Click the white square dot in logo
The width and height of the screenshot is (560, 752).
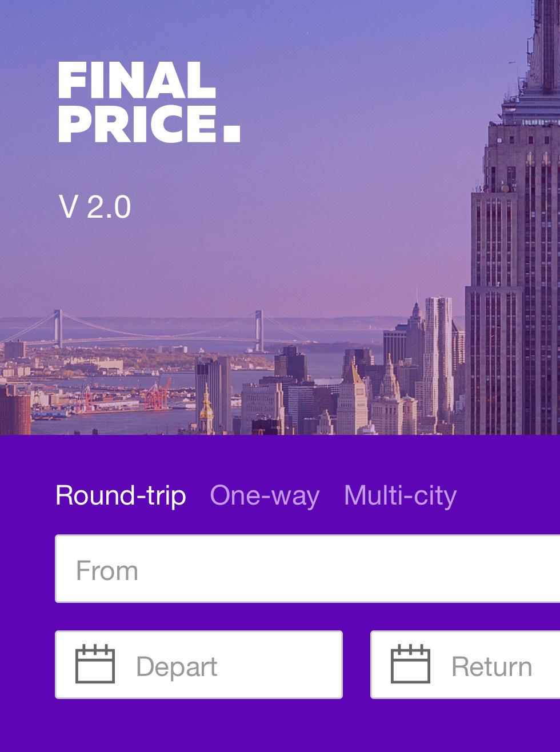[x=231, y=133]
